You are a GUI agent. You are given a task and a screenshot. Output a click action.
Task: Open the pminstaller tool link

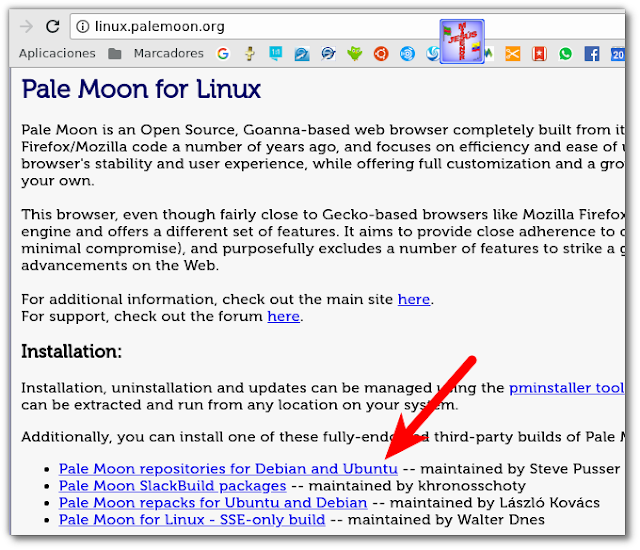coord(567,388)
